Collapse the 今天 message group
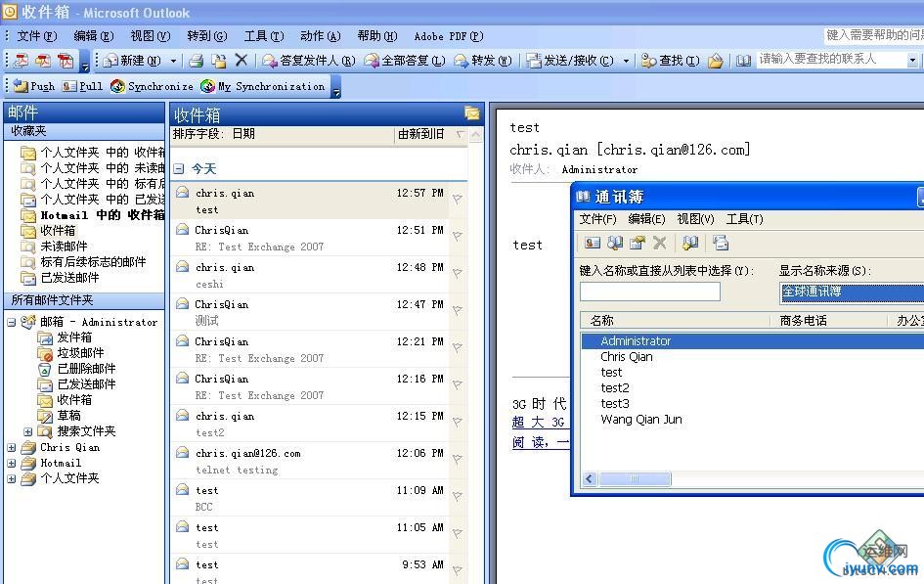The image size is (924, 584). 179,169
